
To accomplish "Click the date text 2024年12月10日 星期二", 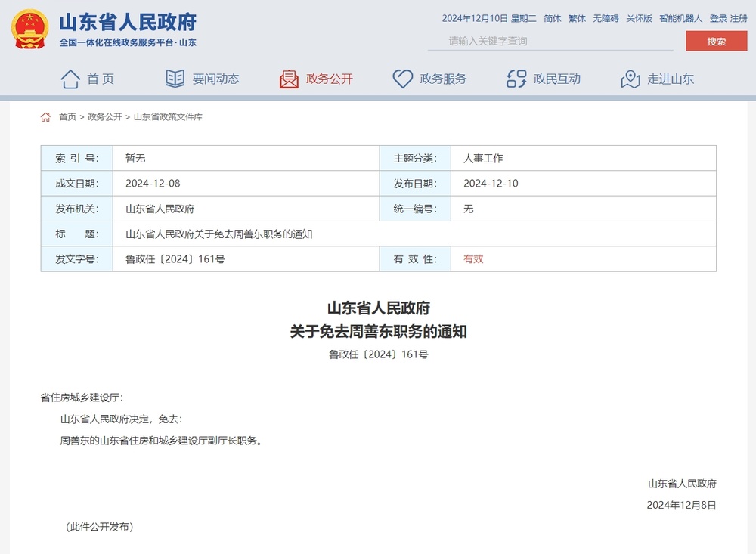I will pyautogui.click(x=489, y=18).
